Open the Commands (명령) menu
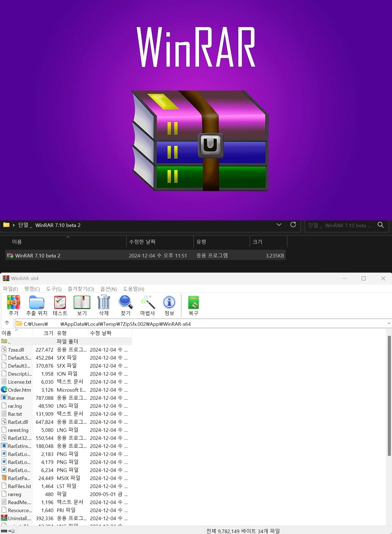392x534 pixels. click(x=32, y=289)
